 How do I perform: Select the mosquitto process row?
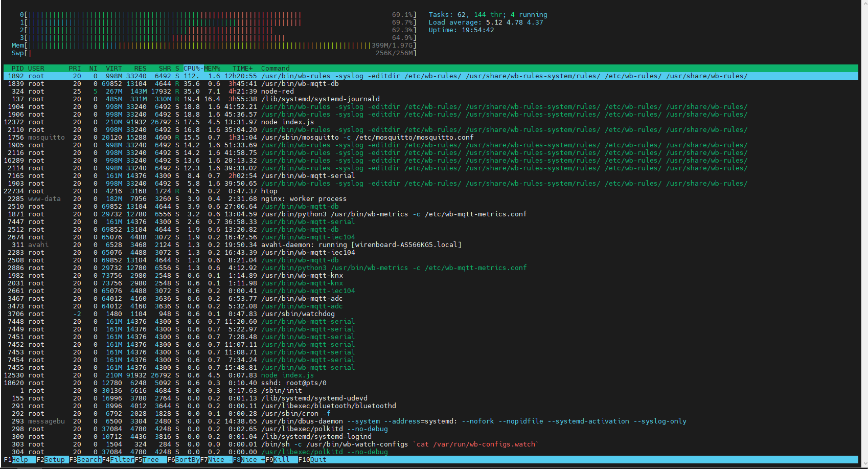431,138
